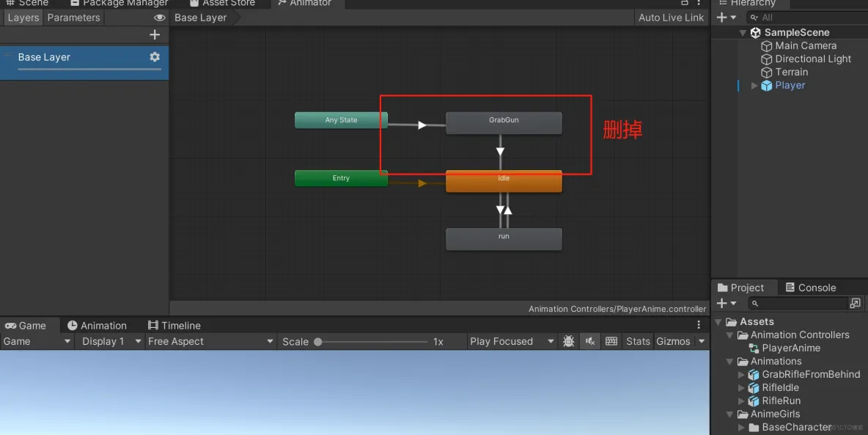The image size is (868, 435).
Task: Click the eye icon in Animator Layers bar
Action: [x=159, y=17]
